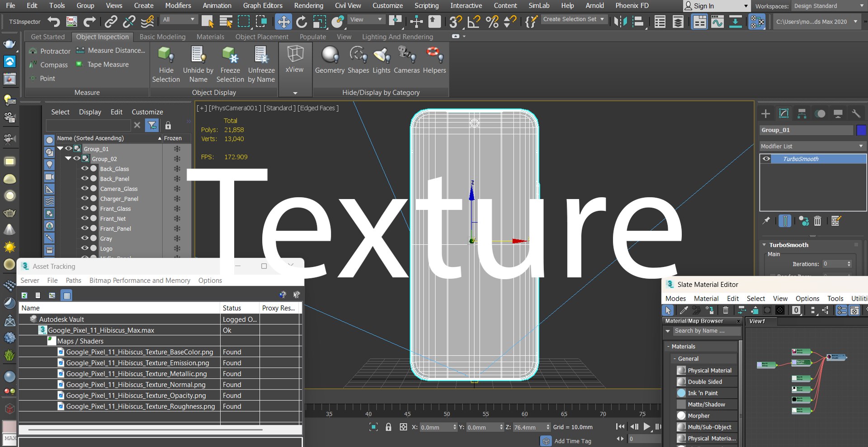Screen dimensions: 868x447
Task: Open Create Selection Set dropdown
Action: point(573,19)
